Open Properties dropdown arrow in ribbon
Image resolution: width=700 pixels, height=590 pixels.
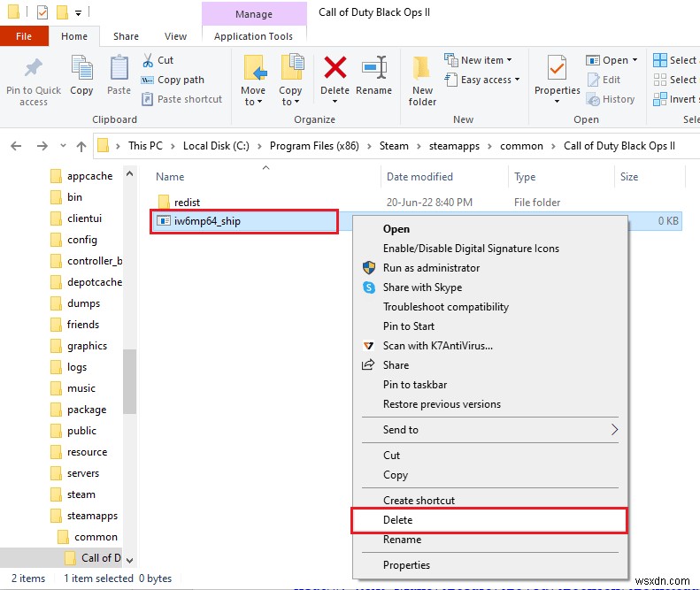(x=557, y=102)
